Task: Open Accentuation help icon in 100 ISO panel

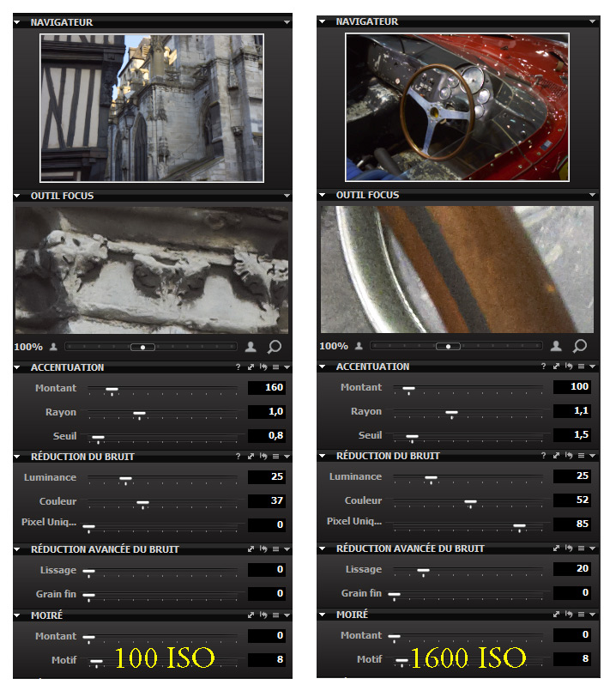Action: (x=239, y=367)
